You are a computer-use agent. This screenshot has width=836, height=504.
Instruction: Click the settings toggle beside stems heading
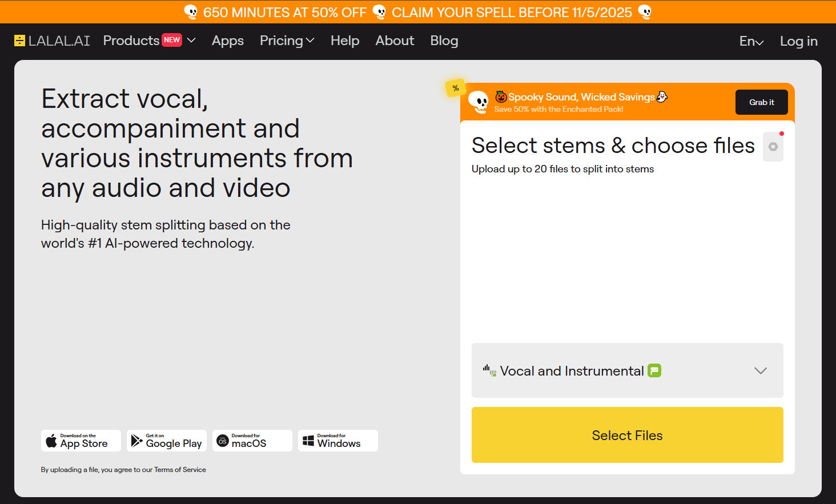(773, 147)
